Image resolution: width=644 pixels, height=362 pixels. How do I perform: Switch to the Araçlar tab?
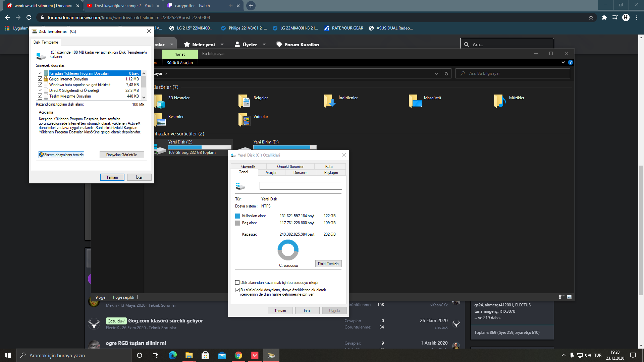click(271, 173)
